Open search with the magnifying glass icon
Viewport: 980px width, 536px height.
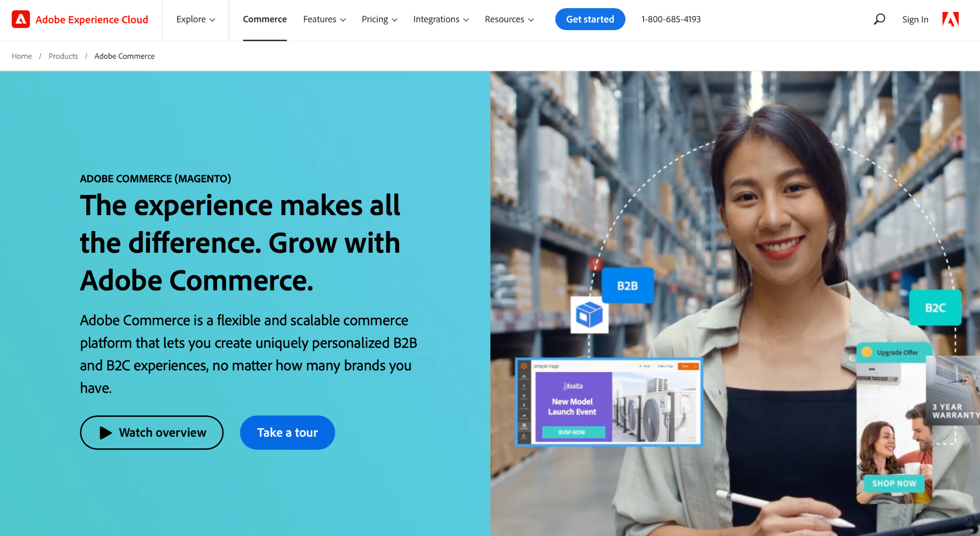point(879,19)
